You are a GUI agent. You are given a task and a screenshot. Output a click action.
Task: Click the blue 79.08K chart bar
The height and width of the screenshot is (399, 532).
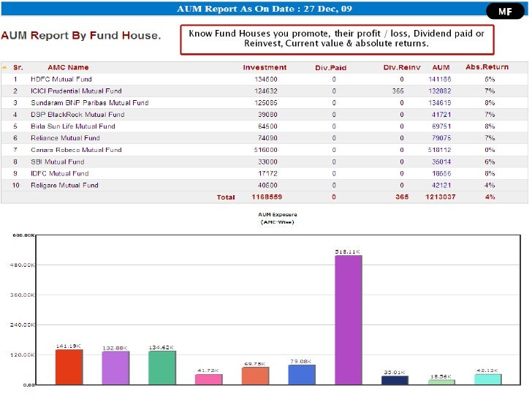[302, 375]
